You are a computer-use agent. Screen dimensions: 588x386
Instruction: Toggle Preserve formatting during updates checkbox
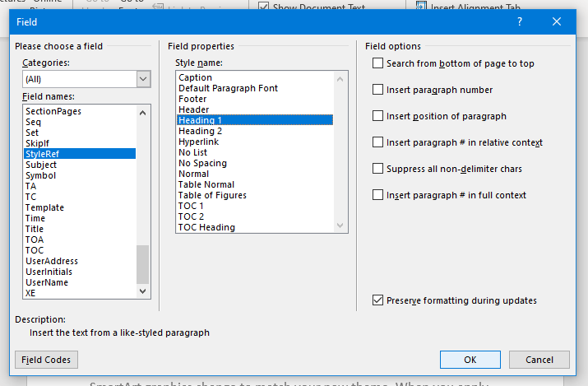(x=378, y=300)
